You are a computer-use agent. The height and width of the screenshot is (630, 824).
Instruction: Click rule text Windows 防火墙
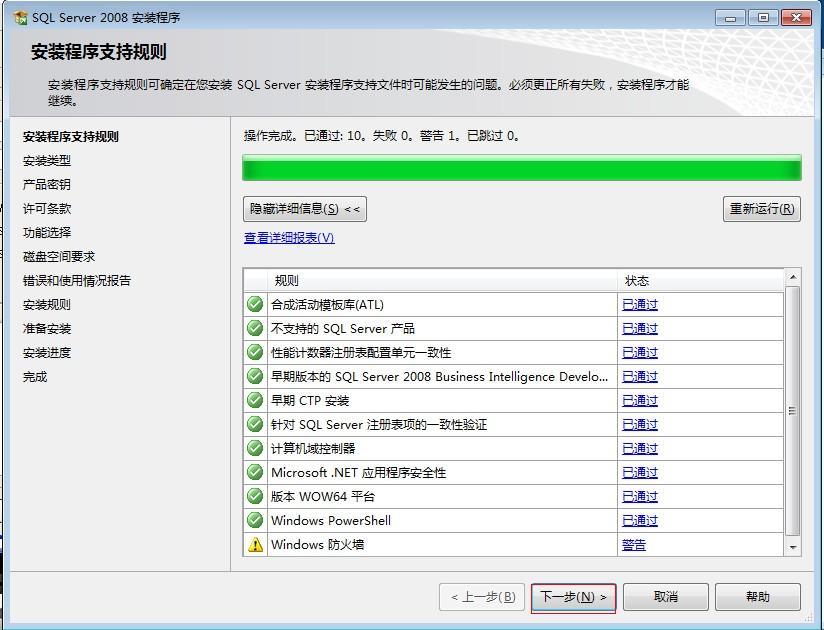317,545
